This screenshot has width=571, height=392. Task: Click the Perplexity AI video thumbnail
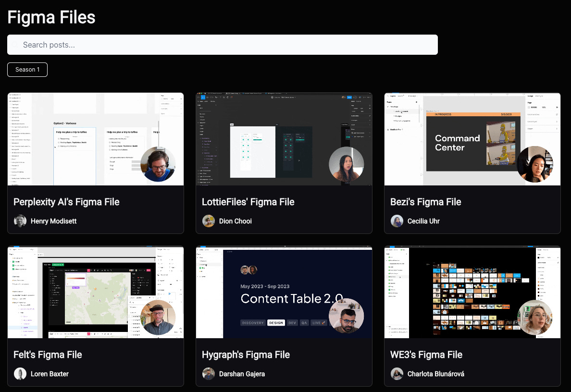pos(95,138)
